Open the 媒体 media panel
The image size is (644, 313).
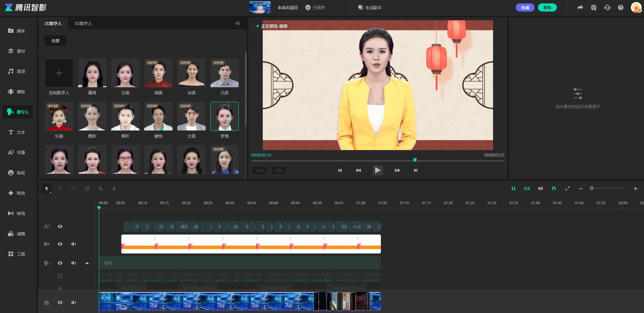click(17, 31)
